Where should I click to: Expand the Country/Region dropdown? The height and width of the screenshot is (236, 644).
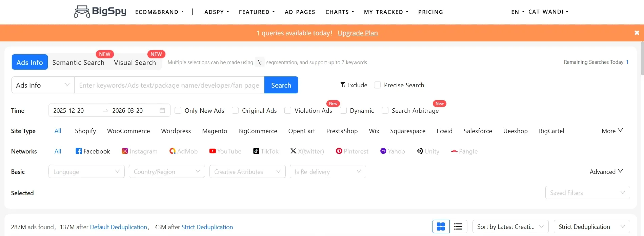tap(167, 171)
